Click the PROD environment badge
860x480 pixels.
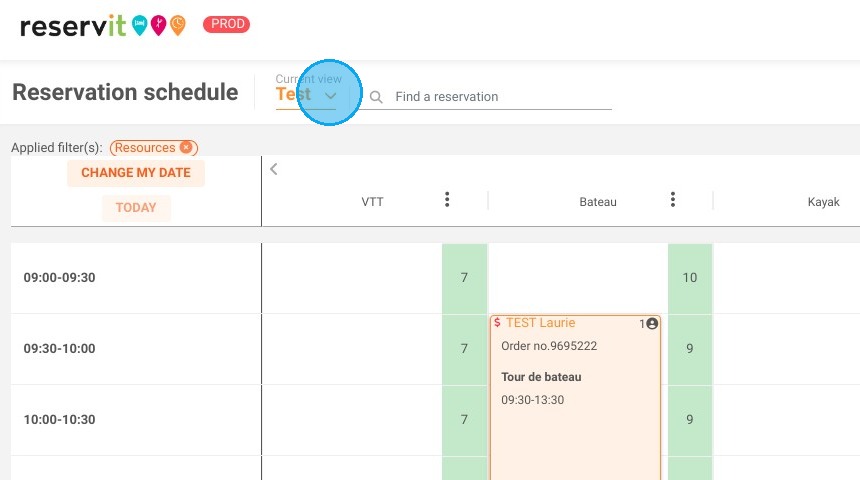(x=227, y=24)
